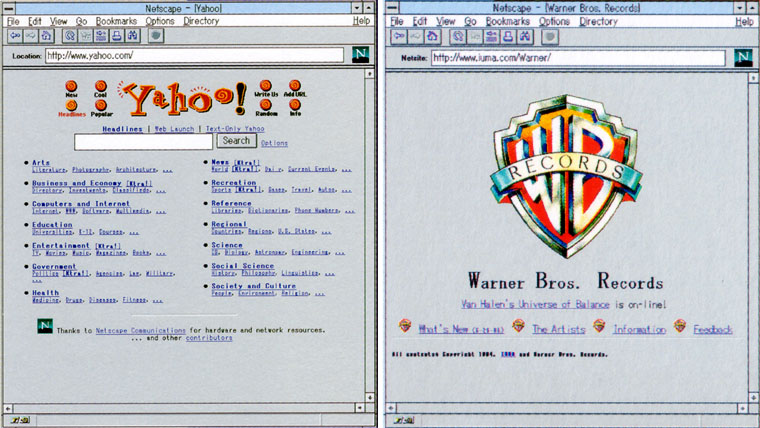Click Yahoo's Info spiral button
The height and width of the screenshot is (428, 760).
click(x=295, y=105)
